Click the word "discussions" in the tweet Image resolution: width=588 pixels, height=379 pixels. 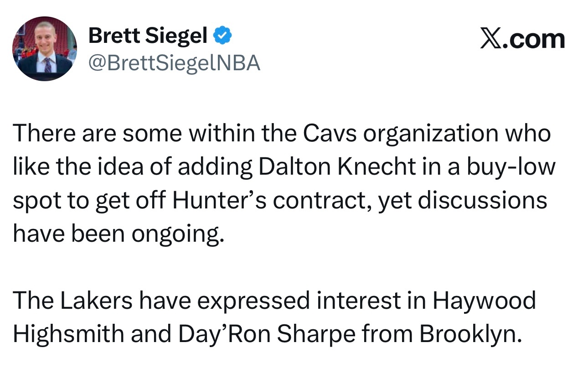(x=482, y=201)
